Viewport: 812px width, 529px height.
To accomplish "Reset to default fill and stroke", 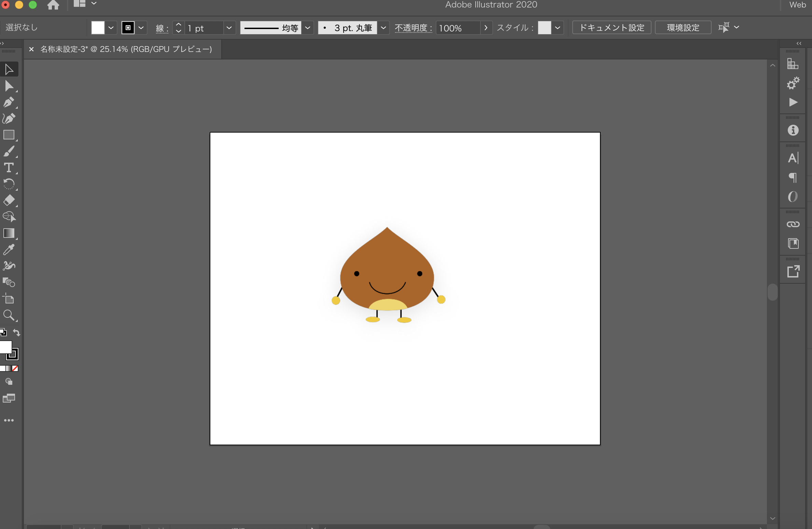I will (x=3, y=332).
